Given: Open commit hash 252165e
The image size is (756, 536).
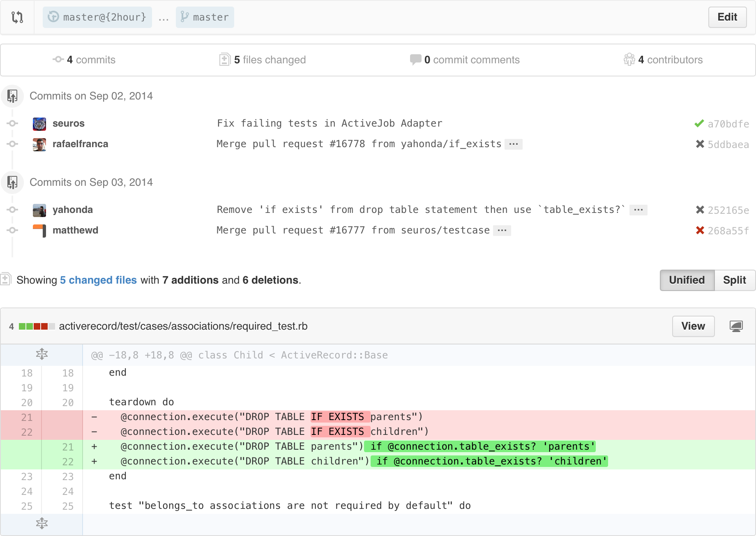Looking at the screenshot, I should (728, 210).
